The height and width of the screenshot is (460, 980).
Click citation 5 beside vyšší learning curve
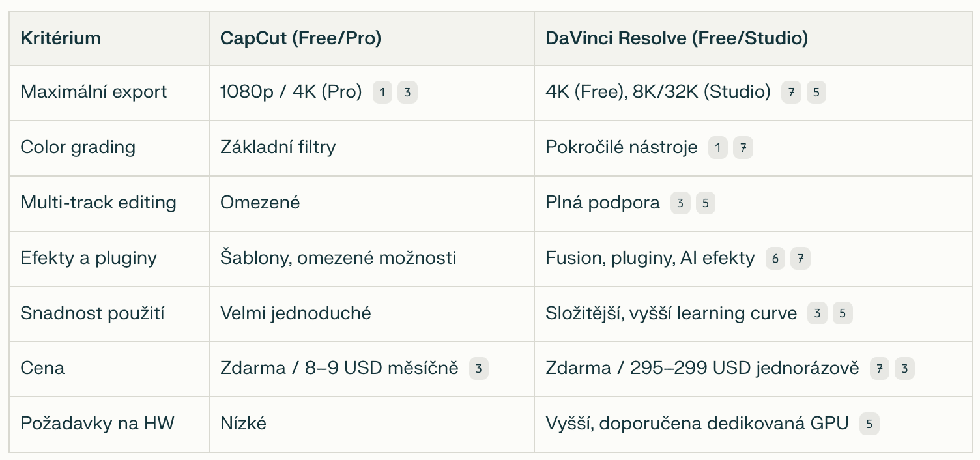click(x=843, y=314)
